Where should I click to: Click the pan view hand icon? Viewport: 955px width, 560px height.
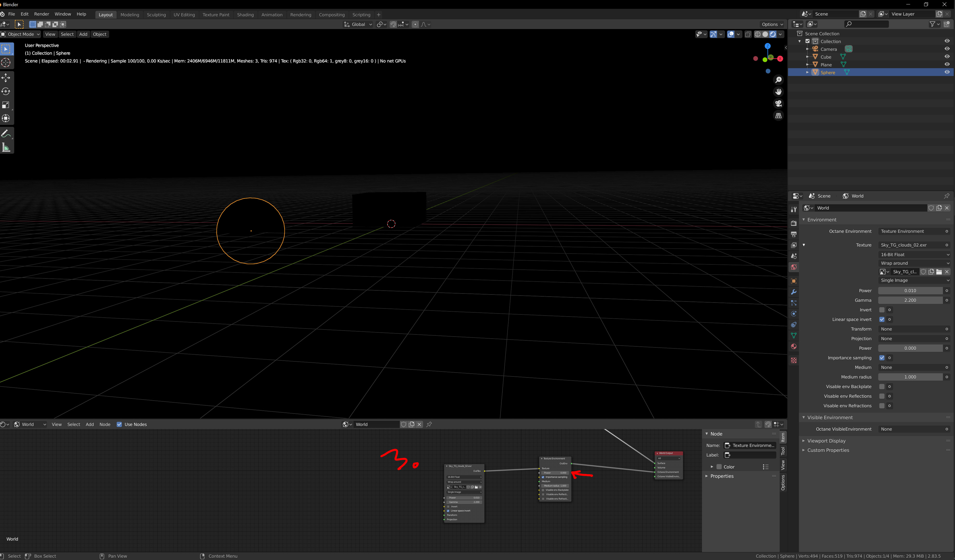point(778,92)
